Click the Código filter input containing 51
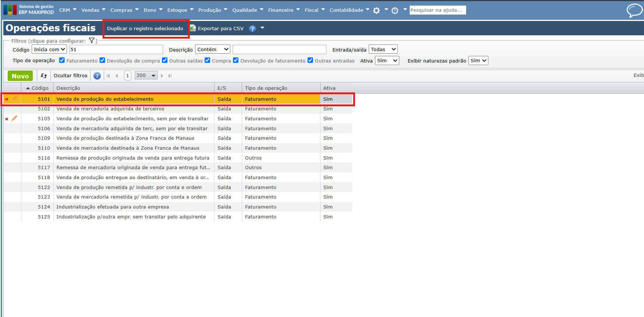Screen dimensions: 644x317 pos(116,49)
